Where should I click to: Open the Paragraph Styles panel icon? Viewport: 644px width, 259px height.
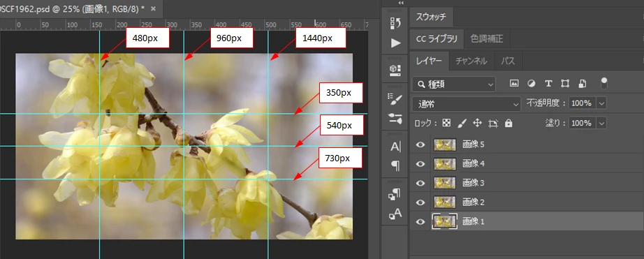395,194
